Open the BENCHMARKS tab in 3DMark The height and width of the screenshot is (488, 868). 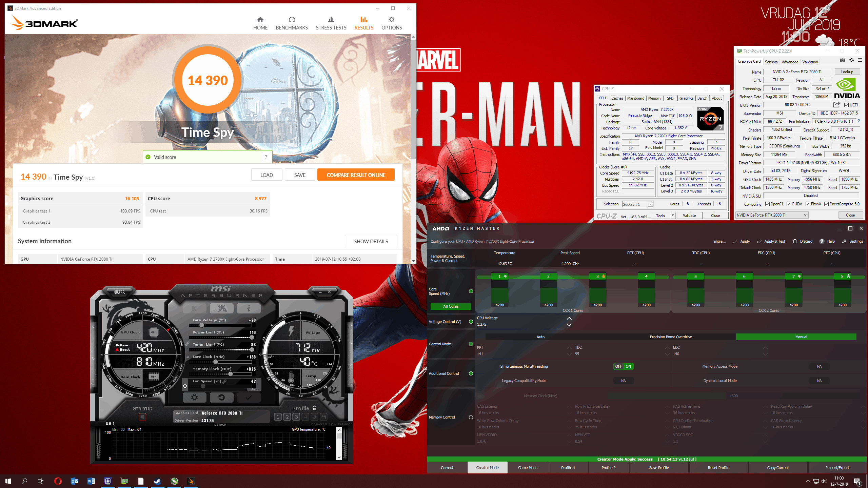click(292, 23)
